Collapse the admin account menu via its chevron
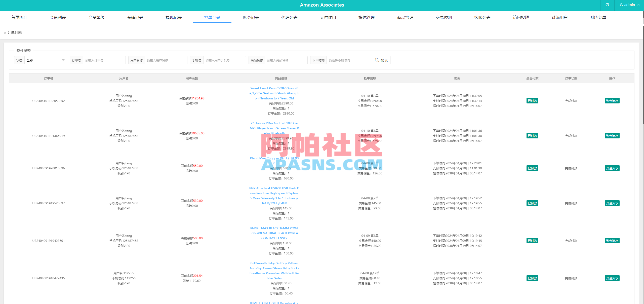 pyautogui.click(x=638, y=5)
